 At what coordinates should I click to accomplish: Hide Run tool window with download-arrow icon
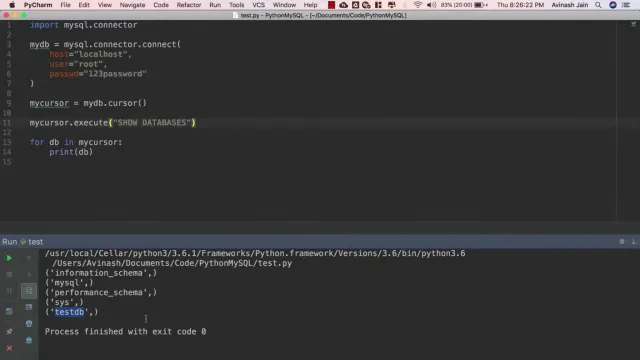[x=633, y=242]
